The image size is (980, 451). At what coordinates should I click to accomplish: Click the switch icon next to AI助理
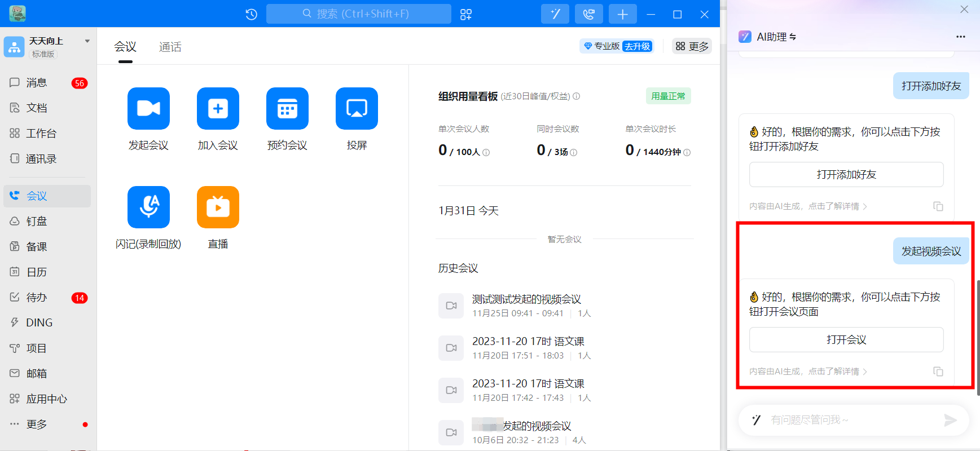[x=793, y=37]
